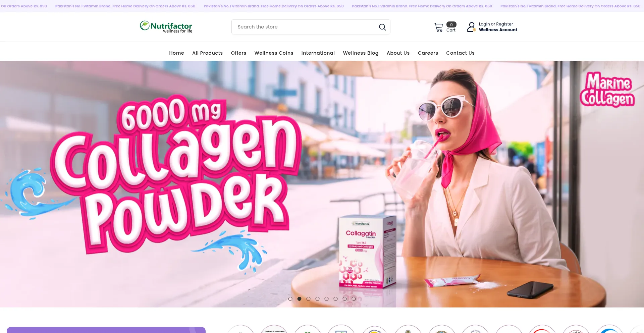Open the Offers menu item

click(238, 53)
